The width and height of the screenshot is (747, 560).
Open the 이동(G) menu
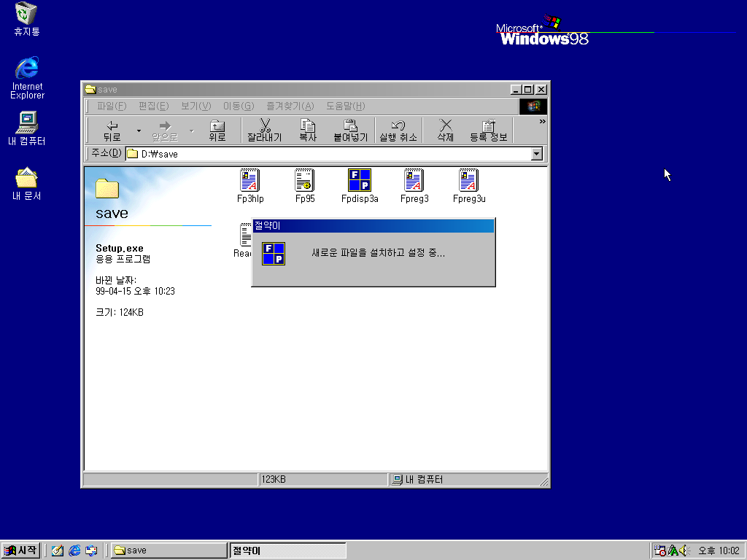(239, 106)
